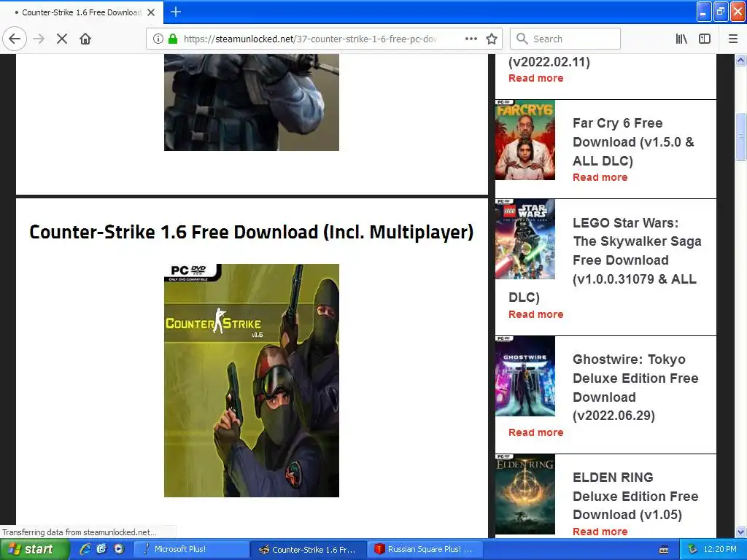Click the vertical scrollbar thumb
This screenshot has height=560, width=747.
coord(740,137)
